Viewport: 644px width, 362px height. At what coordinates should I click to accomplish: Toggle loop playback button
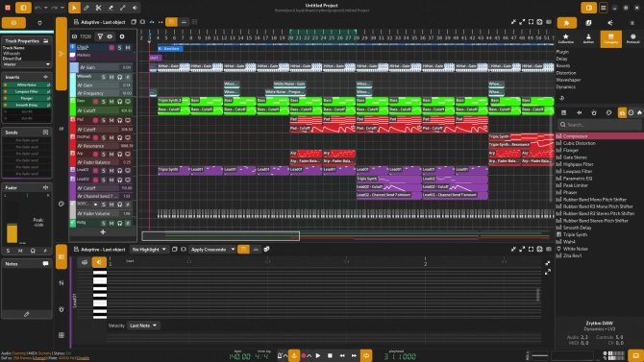pyautogui.click(x=366, y=356)
